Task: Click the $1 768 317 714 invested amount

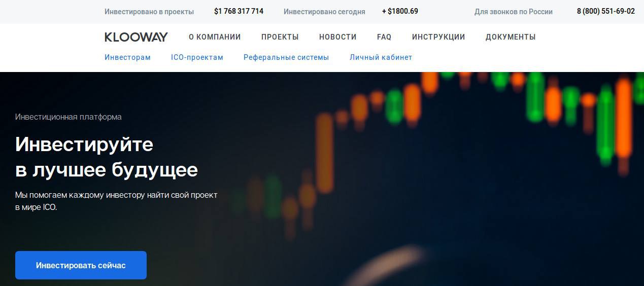Action: pyautogui.click(x=239, y=11)
